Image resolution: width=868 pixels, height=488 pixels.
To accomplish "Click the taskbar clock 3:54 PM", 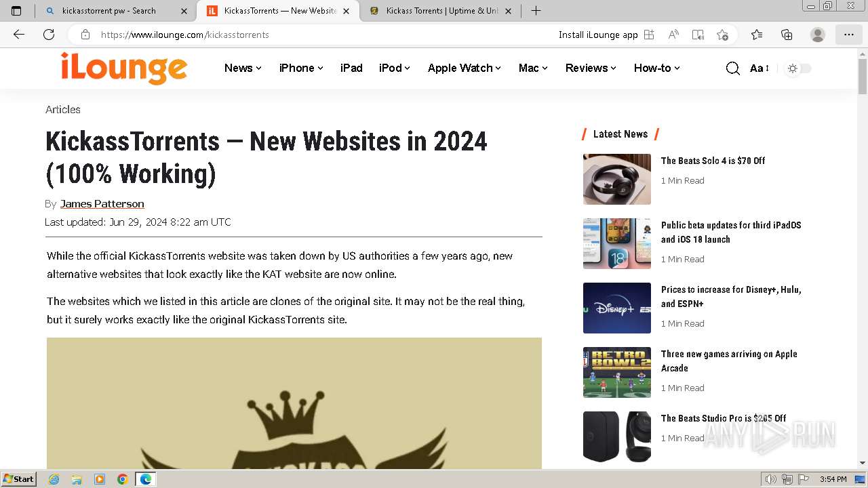I will click(833, 479).
